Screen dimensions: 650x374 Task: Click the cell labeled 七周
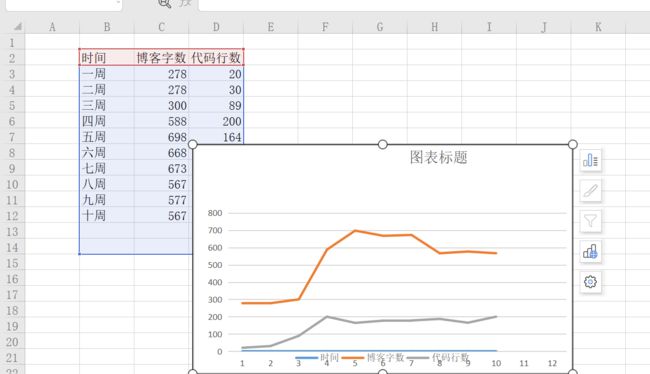pyautogui.click(x=107, y=168)
